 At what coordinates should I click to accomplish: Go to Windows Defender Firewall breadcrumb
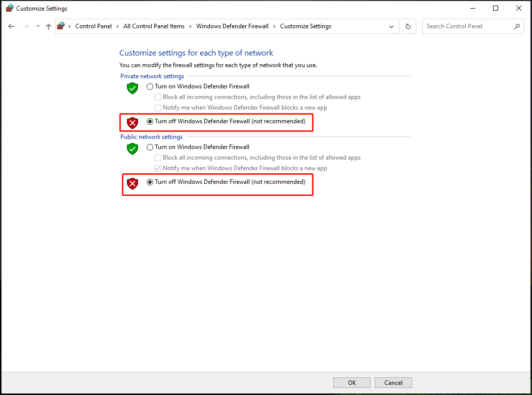pos(232,26)
